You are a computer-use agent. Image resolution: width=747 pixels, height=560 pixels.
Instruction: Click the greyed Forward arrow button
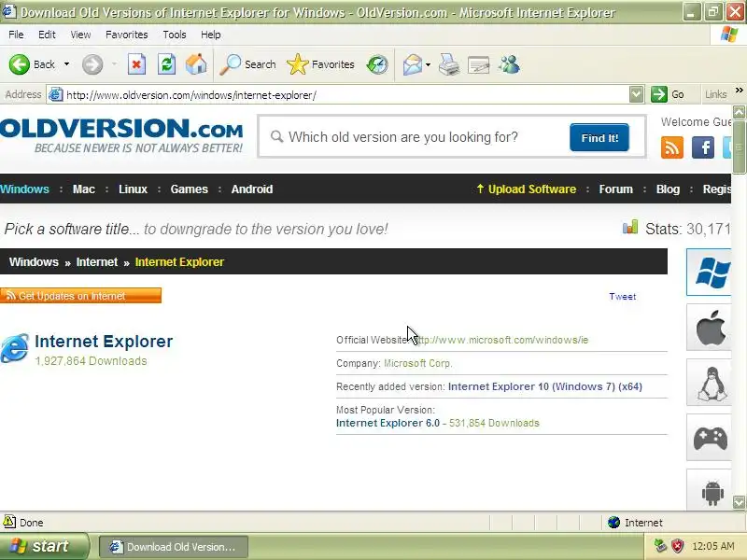pos(92,64)
